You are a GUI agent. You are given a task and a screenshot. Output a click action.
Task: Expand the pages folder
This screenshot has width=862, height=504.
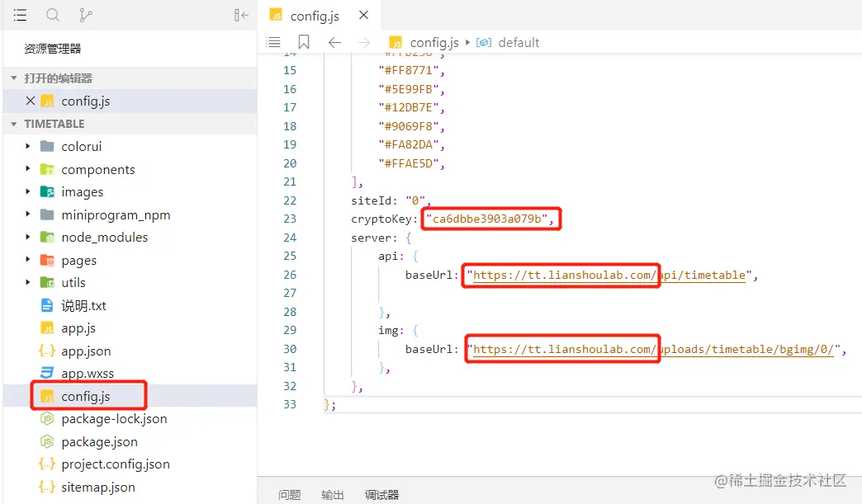pos(27,259)
